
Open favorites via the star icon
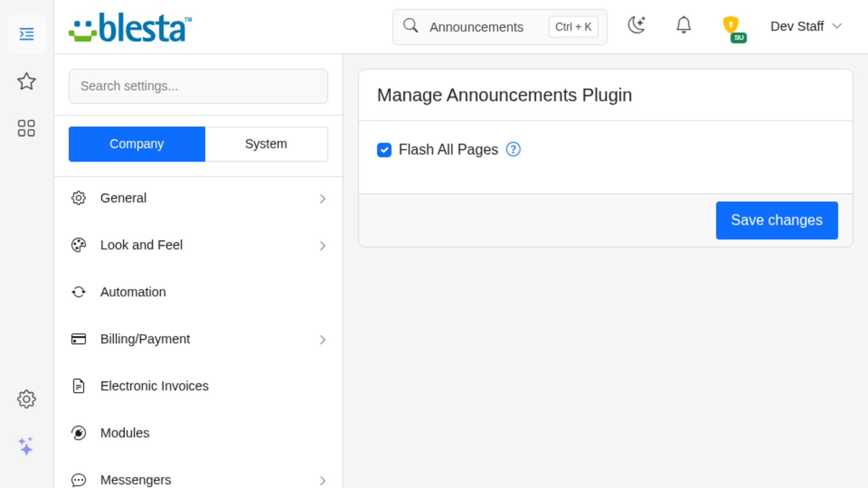tap(27, 81)
